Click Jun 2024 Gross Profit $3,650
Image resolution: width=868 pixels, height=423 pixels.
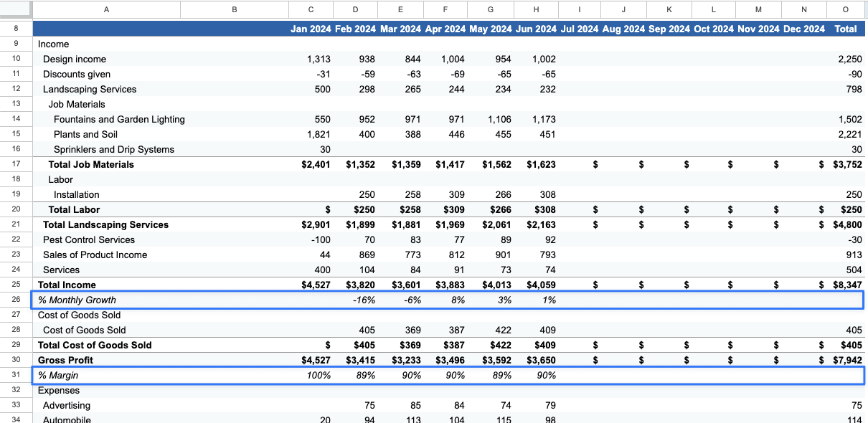[x=542, y=360]
